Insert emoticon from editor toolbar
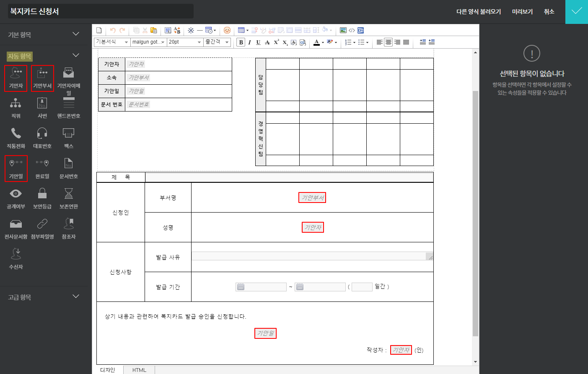The width and height of the screenshot is (588, 374). [227, 30]
